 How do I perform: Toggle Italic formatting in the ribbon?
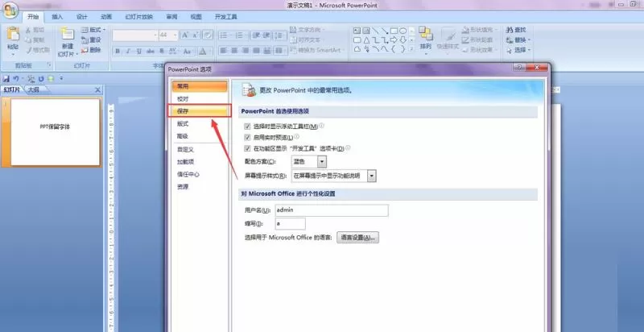(129, 52)
